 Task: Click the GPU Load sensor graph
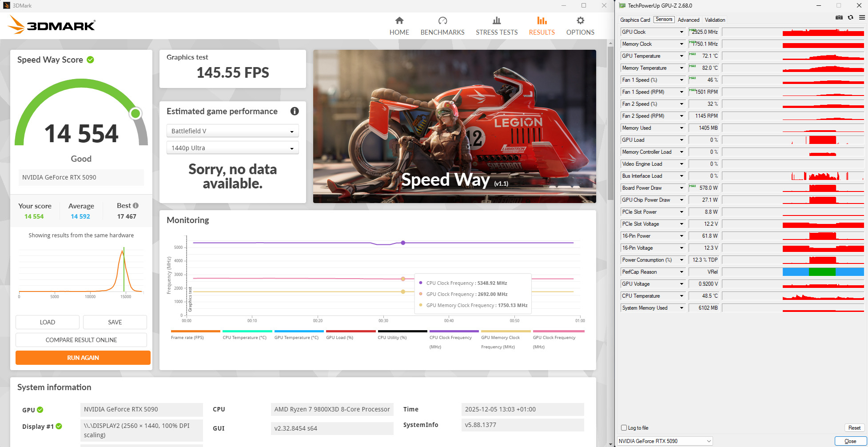pos(793,140)
